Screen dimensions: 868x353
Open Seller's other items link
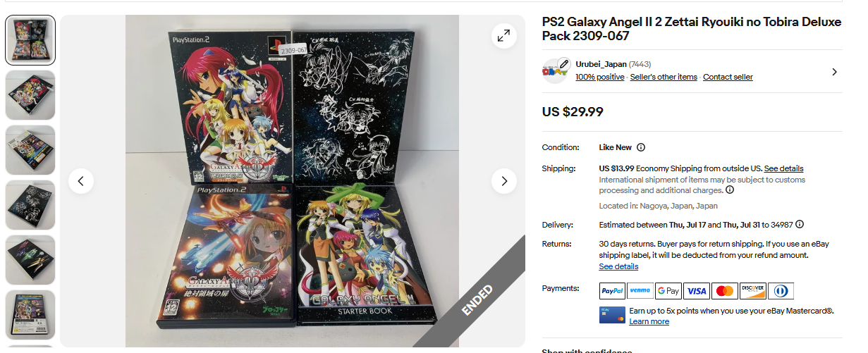tap(664, 77)
